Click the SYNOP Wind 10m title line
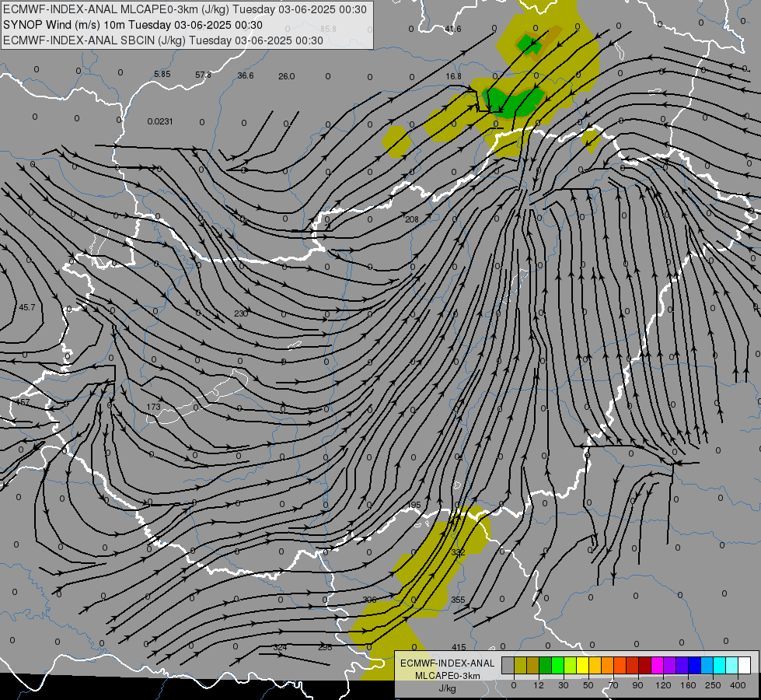The height and width of the screenshot is (700, 761). pos(132,25)
